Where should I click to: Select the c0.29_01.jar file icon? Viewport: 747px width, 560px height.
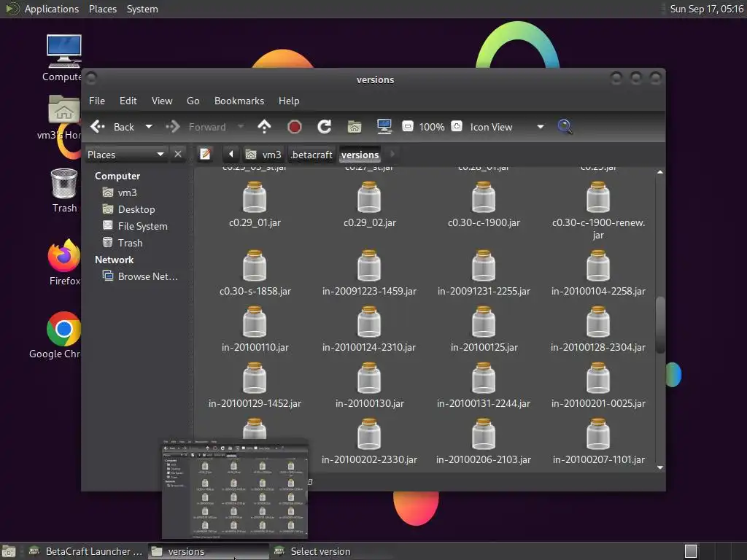pyautogui.click(x=255, y=197)
